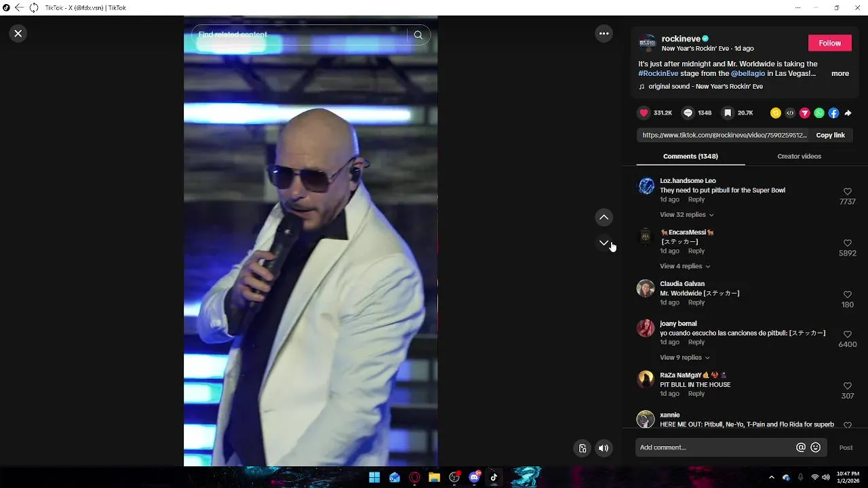Screen dimensions: 868x488
Task: Like the video using the heart with 331.2K
Action: tap(644, 113)
